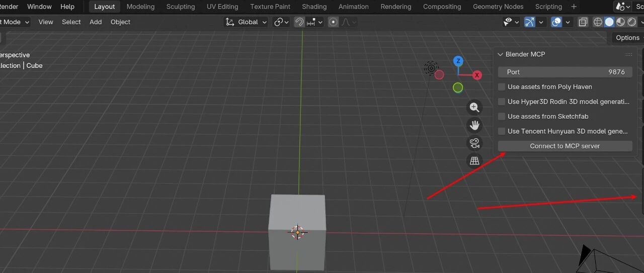
Task: Switch to Scripting workspace tab
Action: coord(548,7)
